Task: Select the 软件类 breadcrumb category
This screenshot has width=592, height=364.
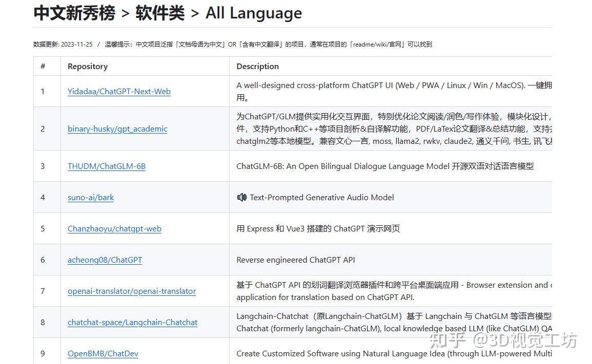Action: 160,13
